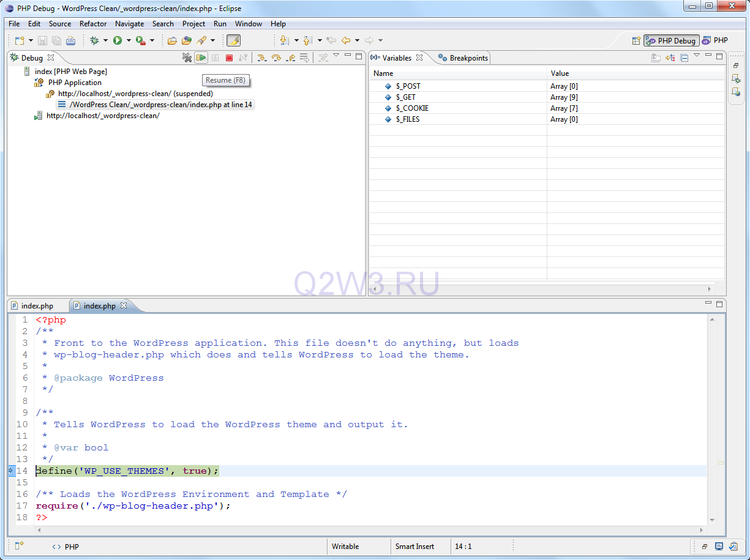Select the $_FILES variable row

click(x=547, y=119)
